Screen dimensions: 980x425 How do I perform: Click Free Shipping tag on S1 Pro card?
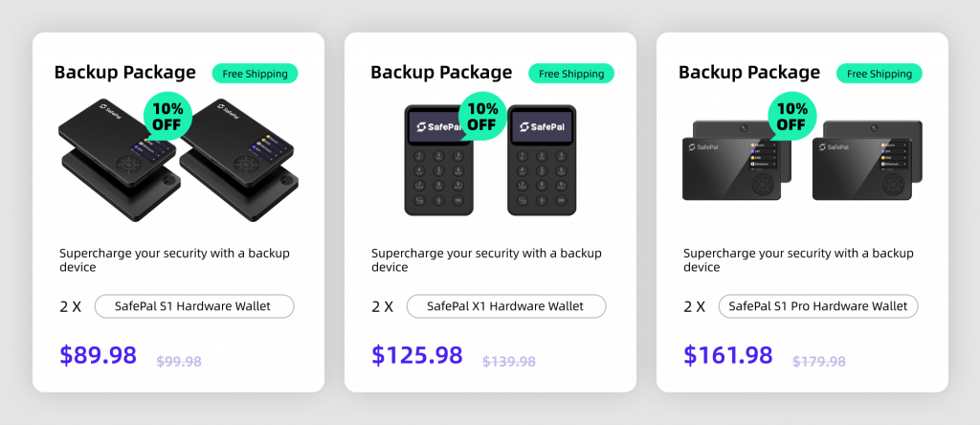pos(880,74)
